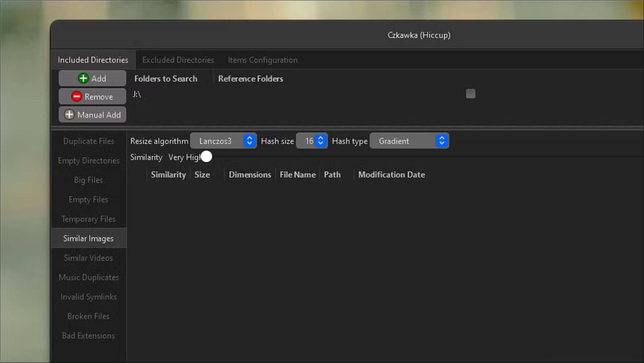Open the Temporary Files scanner
This screenshot has height=363, width=644.
[x=88, y=219]
